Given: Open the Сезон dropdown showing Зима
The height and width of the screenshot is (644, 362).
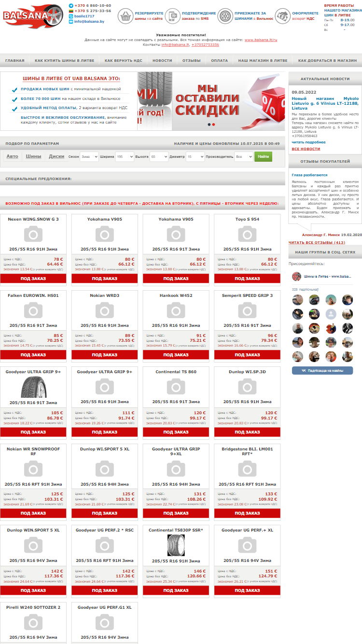Looking at the screenshot, I should click(89, 156).
